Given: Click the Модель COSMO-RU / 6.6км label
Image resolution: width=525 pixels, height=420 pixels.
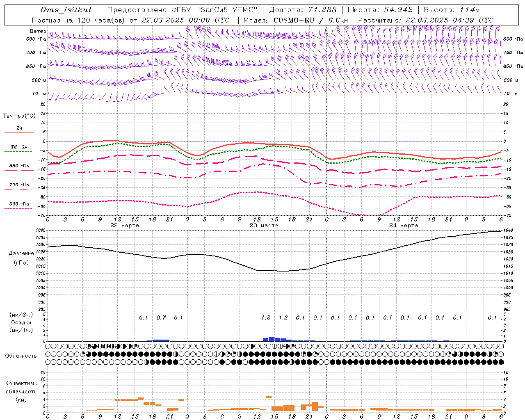Looking at the screenshot, I should point(295,20).
